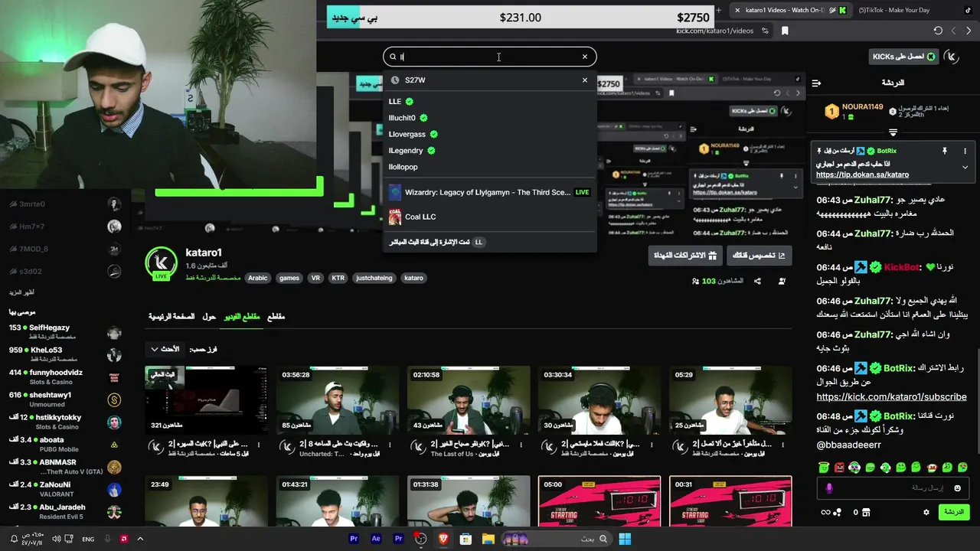Select recent search S27W

click(490, 80)
